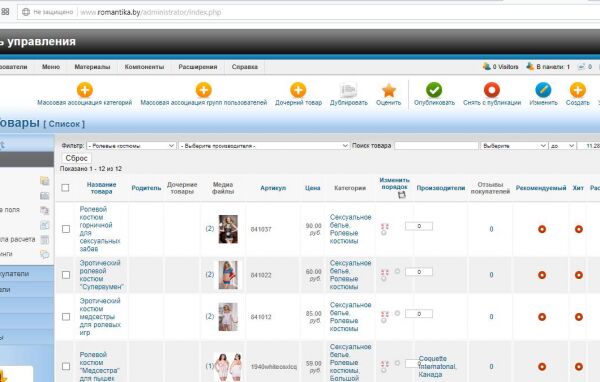The image size is (600, 382).
Task: Open the Выберите dropdown next to search field
Action: [x=514, y=145]
